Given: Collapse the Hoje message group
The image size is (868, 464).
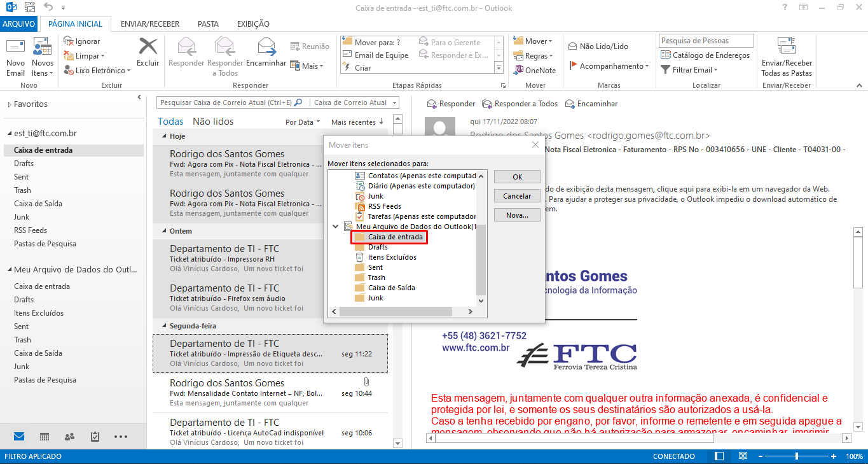Looking at the screenshot, I should tap(164, 136).
